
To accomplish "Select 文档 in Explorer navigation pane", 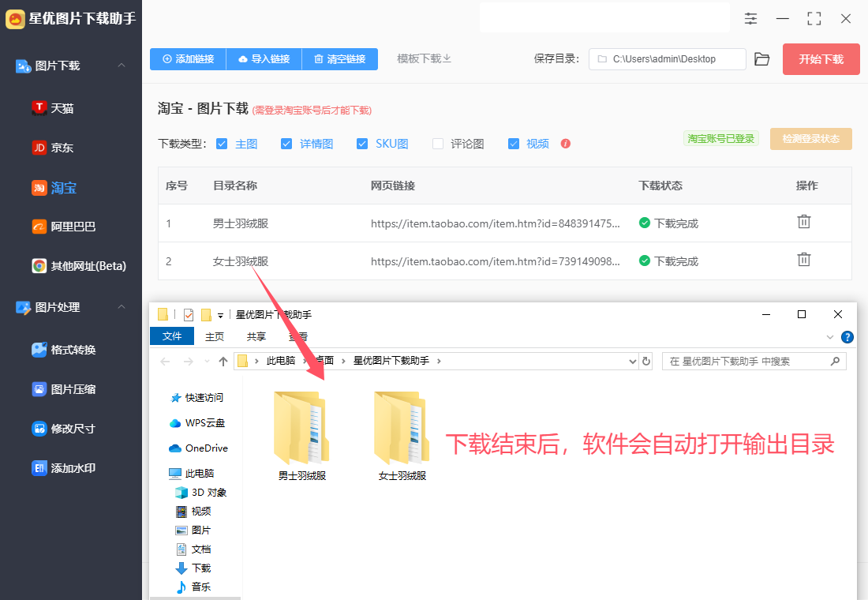I will coord(193,549).
